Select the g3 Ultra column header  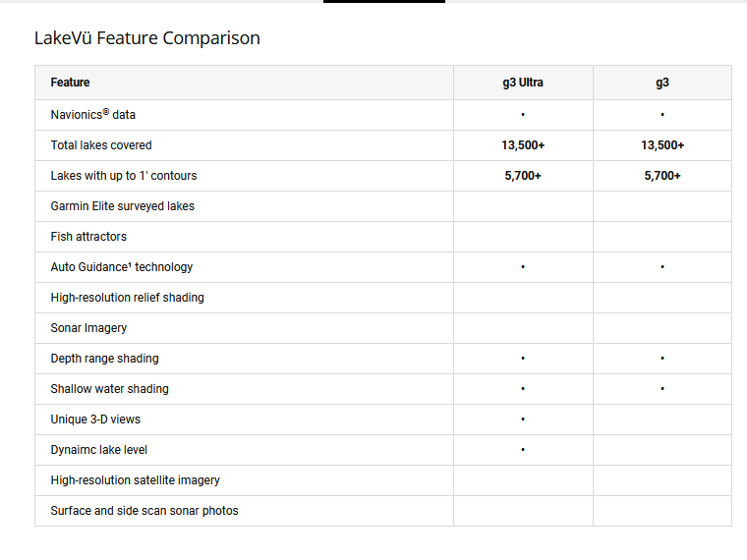pyautogui.click(x=523, y=83)
